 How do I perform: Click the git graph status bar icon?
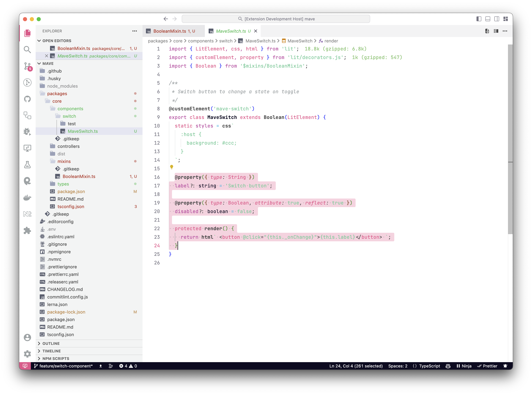[111, 366]
